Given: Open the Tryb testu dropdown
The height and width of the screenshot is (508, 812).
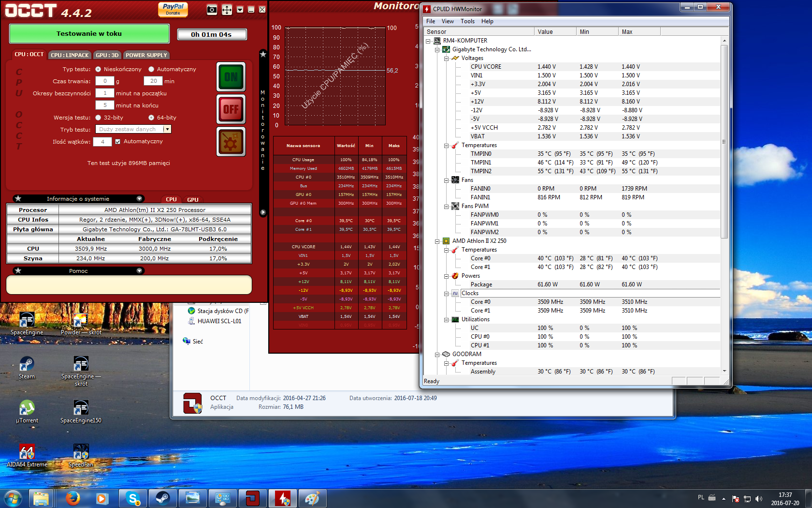Looking at the screenshot, I should [167, 129].
